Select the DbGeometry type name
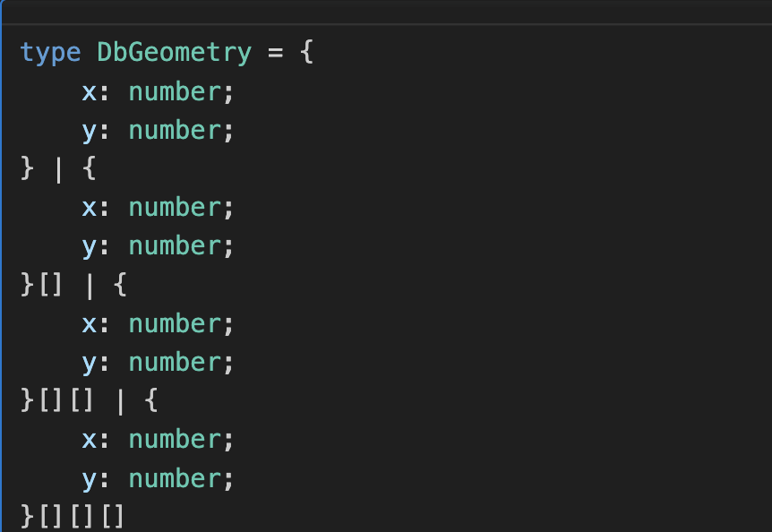The width and height of the screenshot is (772, 532). (175, 53)
